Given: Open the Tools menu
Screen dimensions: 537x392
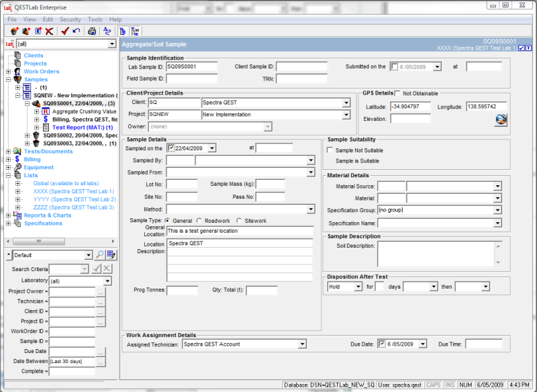Looking at the screenshot, I should [x=95, y=19].
